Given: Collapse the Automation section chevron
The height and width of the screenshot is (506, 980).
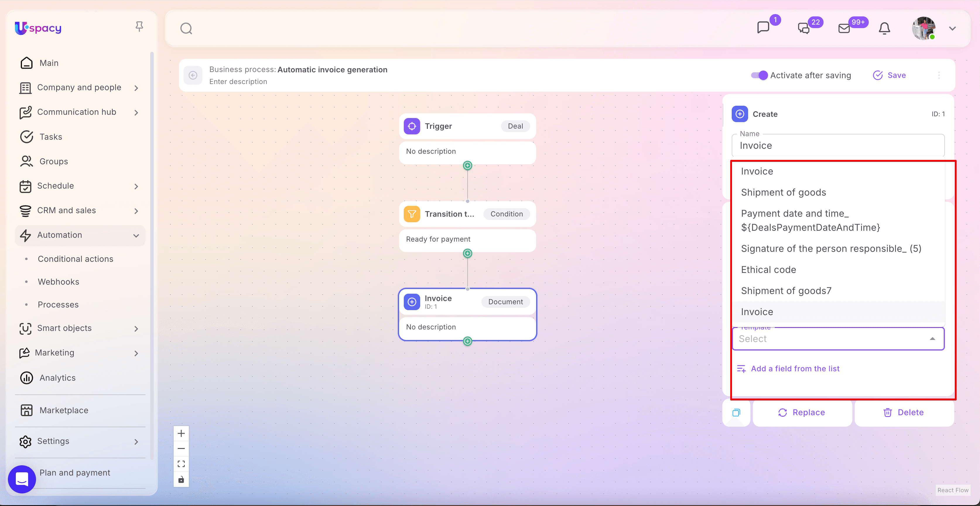Looking at the screenshot, I should [136, 235].
